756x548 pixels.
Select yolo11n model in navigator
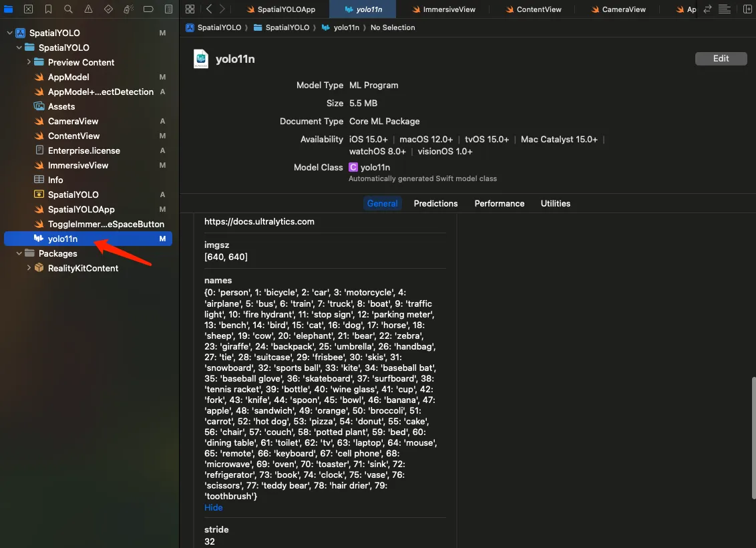point(87,239)
